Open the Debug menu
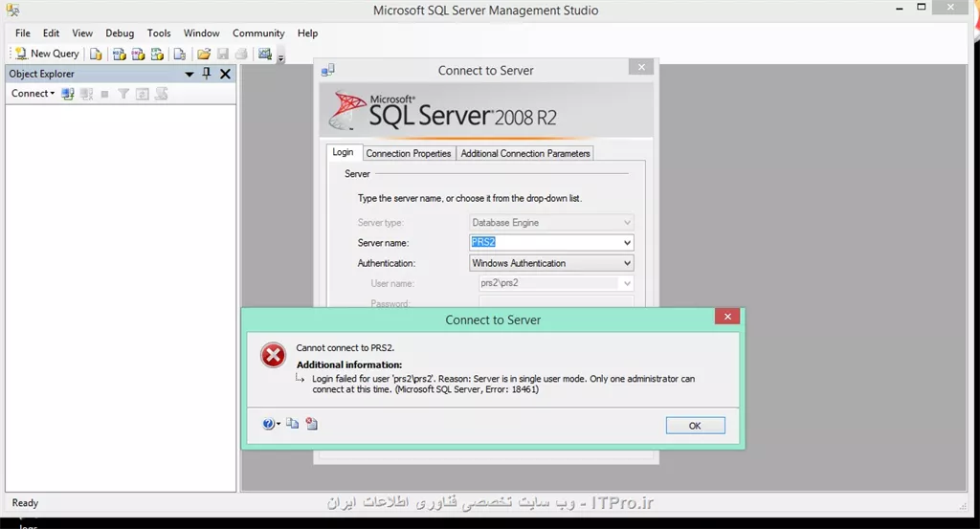The height and width of the screenshot is (529, 980). tap(120, 33)
